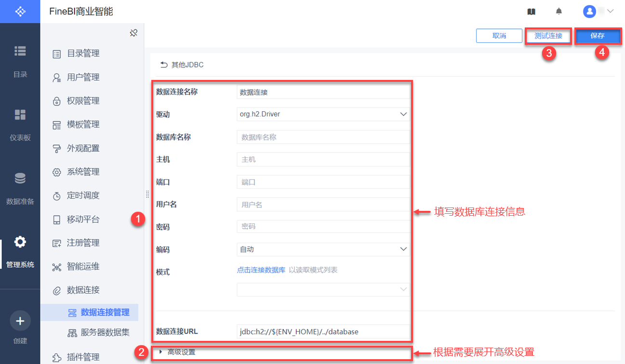This screenshot has width=625, height=364.
Task: Open 模板管理 menu item
Action: point(83,124)
